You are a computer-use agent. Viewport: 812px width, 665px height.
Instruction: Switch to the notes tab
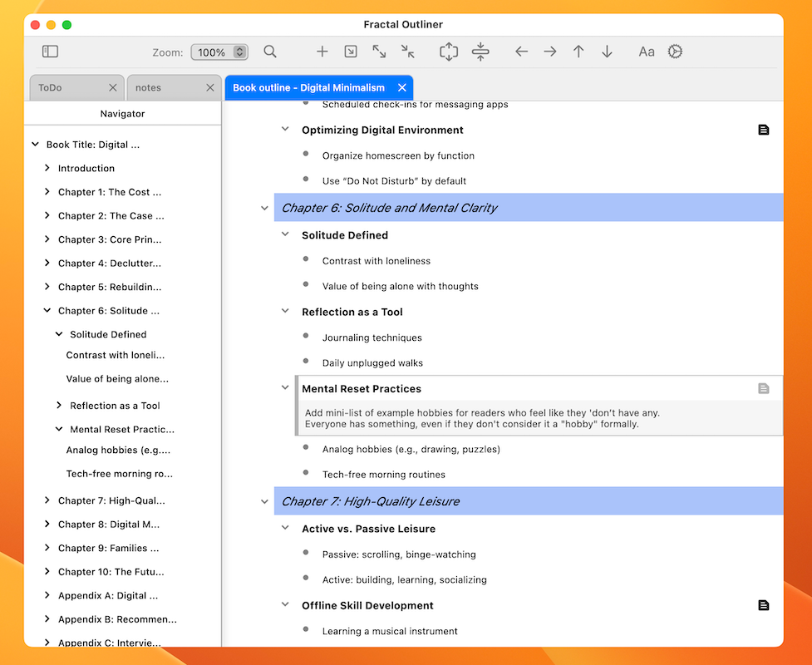(149, 87)
